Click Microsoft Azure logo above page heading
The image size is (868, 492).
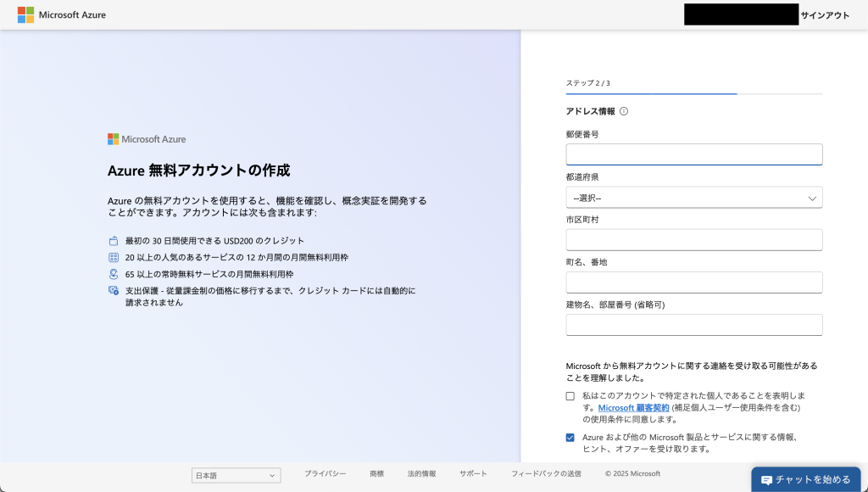click(147, 139)
